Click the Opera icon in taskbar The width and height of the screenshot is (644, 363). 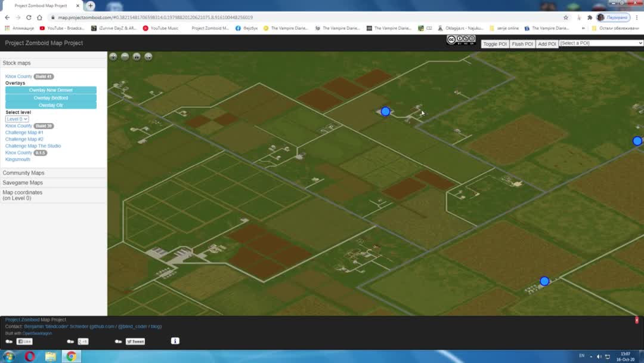click(x=30, y=356)
